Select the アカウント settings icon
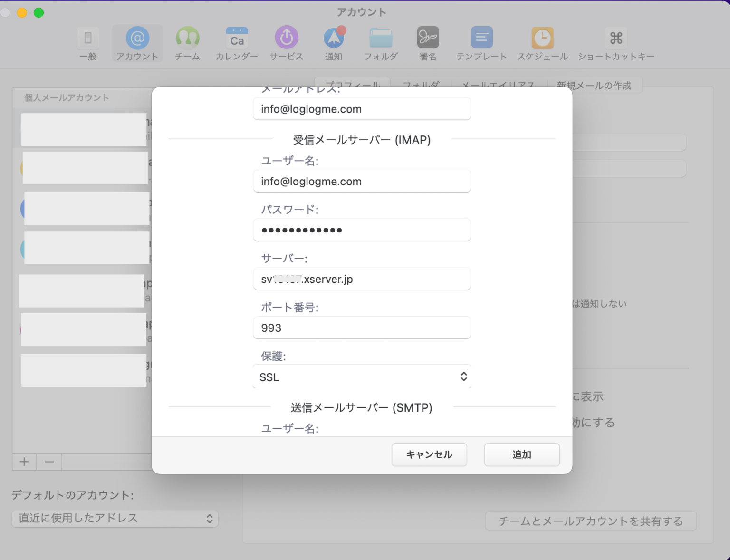Image resolution: width=730 pixels, height=560 pixels. pos(137,43)
